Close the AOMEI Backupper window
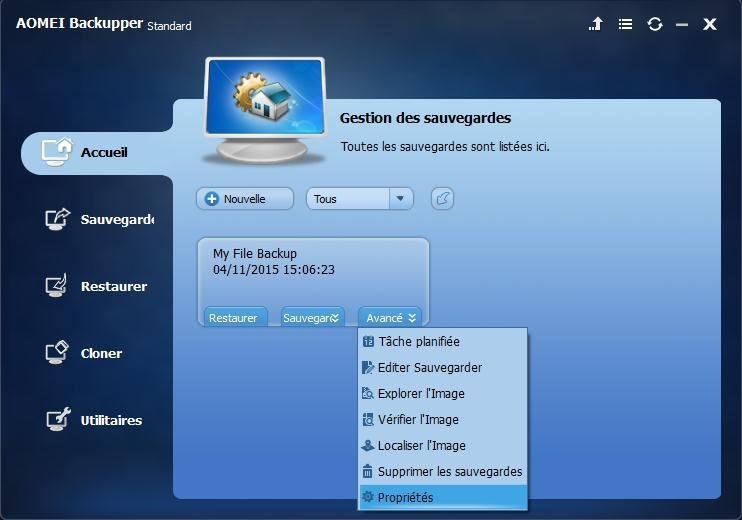Image resolution: width=742 pixels, height=520 pixels. click(710, 24)
